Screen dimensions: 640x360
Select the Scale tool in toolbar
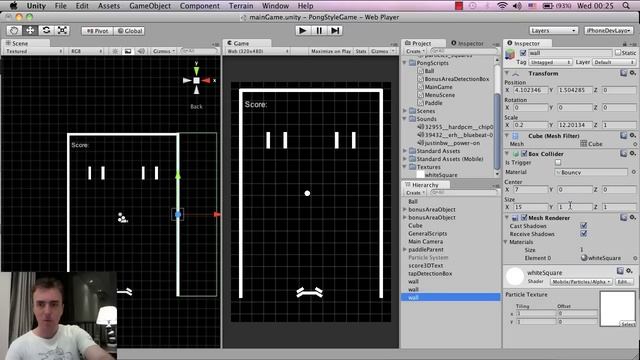(62, 31)
